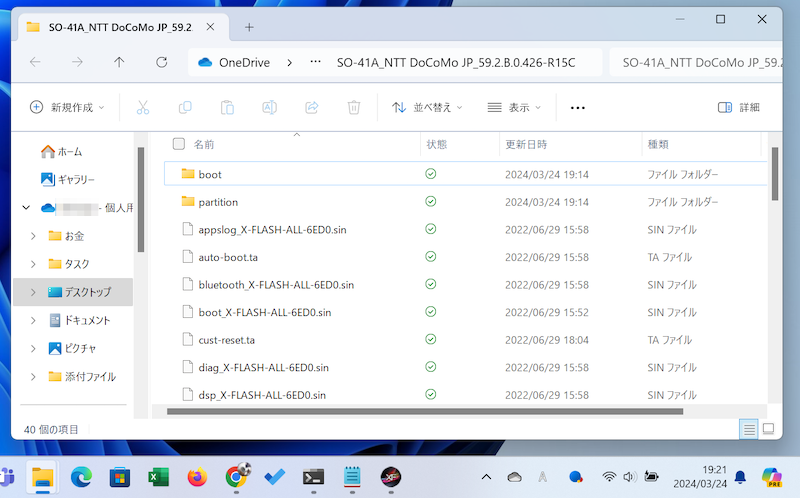The width and height of the screenshot is (800, 498).
Task: Click the horizontal scrollbar under file list
Action: (425, 411)
